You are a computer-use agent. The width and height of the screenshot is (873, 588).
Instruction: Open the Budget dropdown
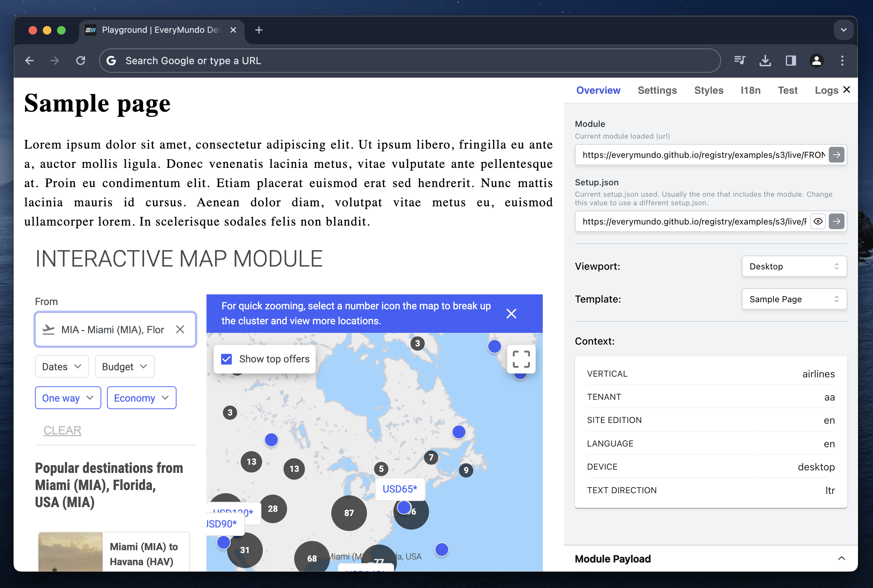(124, 366)
